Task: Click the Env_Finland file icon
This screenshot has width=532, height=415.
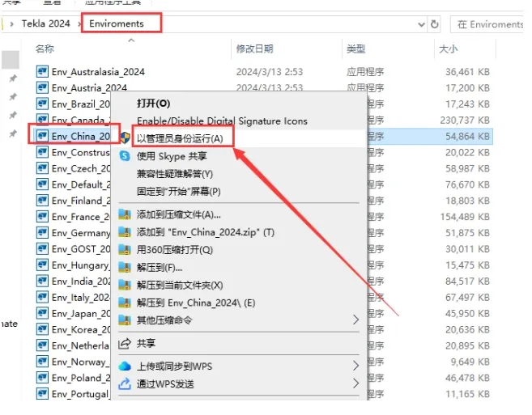Action: pyautogui.click(x=42, y=201)
